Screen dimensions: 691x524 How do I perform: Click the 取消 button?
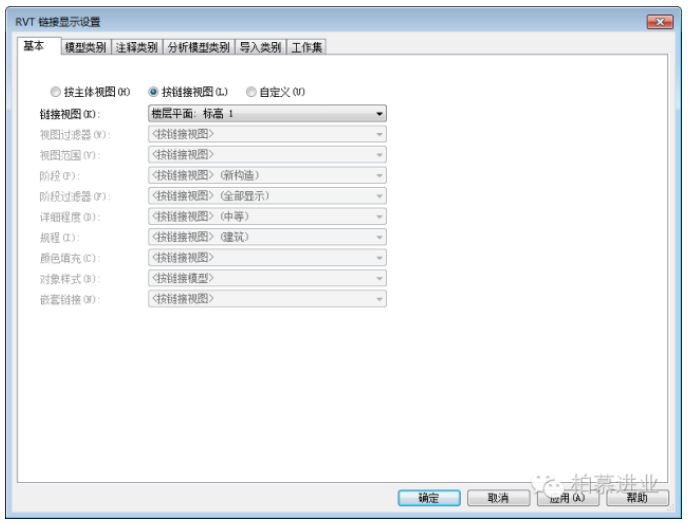(x=498, y=498)
